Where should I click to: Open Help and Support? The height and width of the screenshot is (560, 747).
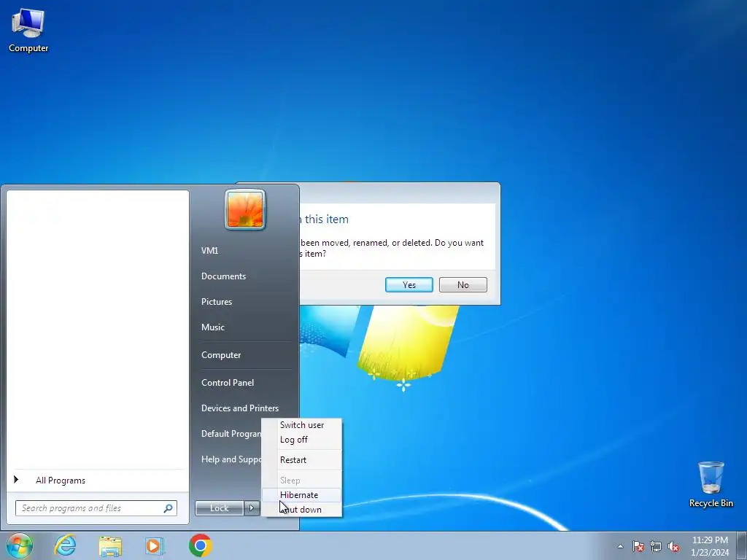[x=231, y=459]
